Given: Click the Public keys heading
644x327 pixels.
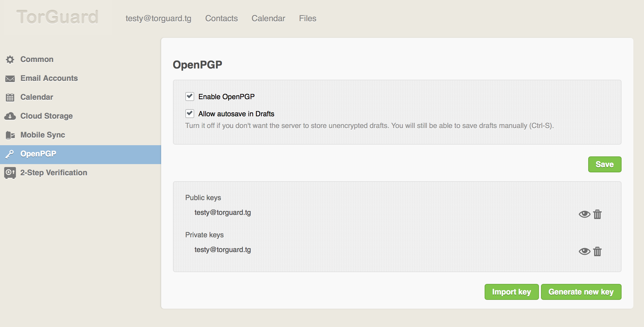Looking at the screenshot, I should point(203,198).
